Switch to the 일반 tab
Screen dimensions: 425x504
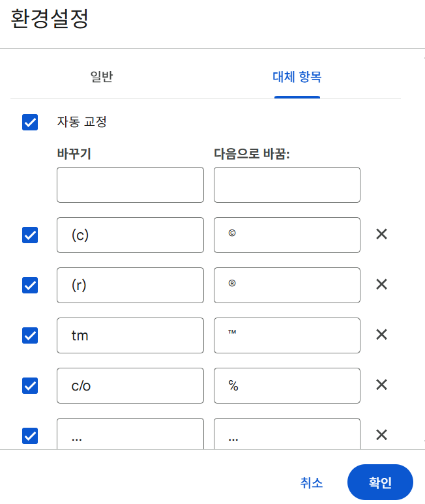click(102, 77)
